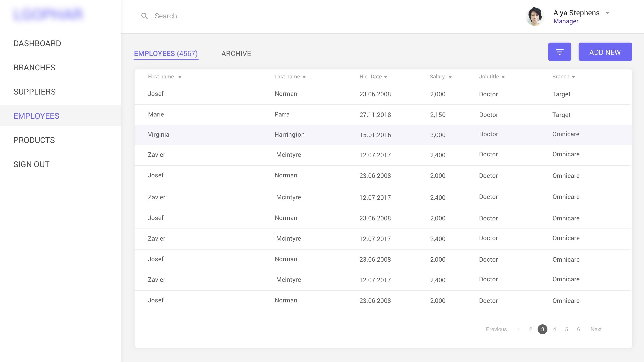This screenshot has height=362, width=644.
Task: Click the Job title column header
Action: [x=489, y=77]
